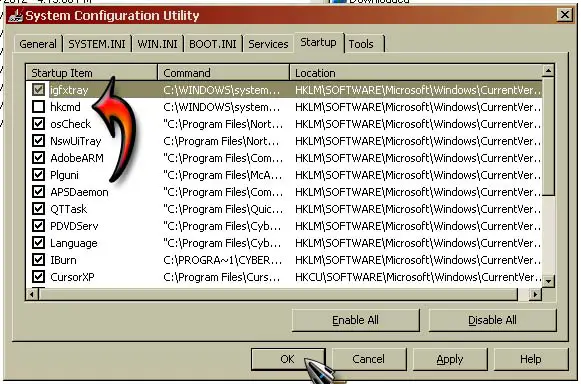Select the hkcmd item name
The width and height of the screenshot is (581, 384).
click(65, 107)
